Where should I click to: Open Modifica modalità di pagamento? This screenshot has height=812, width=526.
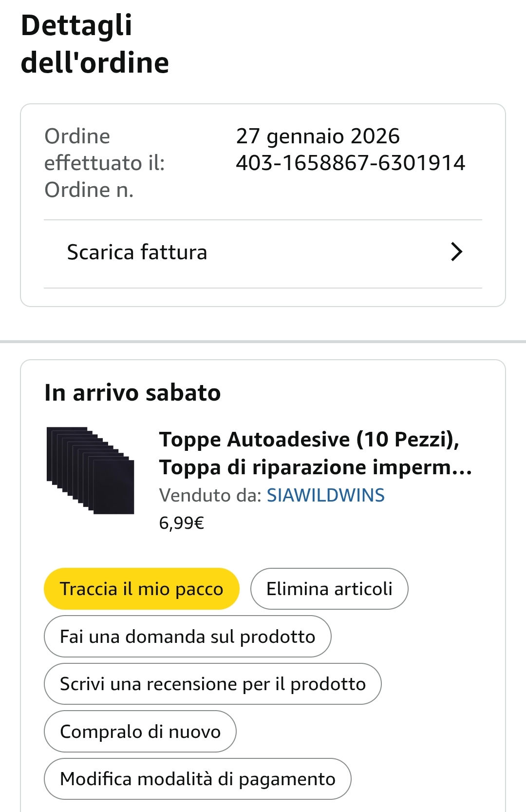click(x=197, y=779)
